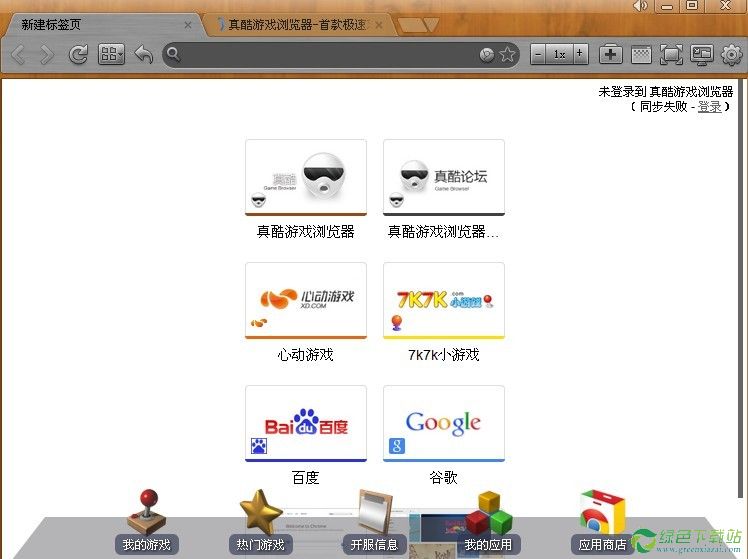Click the bookmark star in address bar

point(508,55)
